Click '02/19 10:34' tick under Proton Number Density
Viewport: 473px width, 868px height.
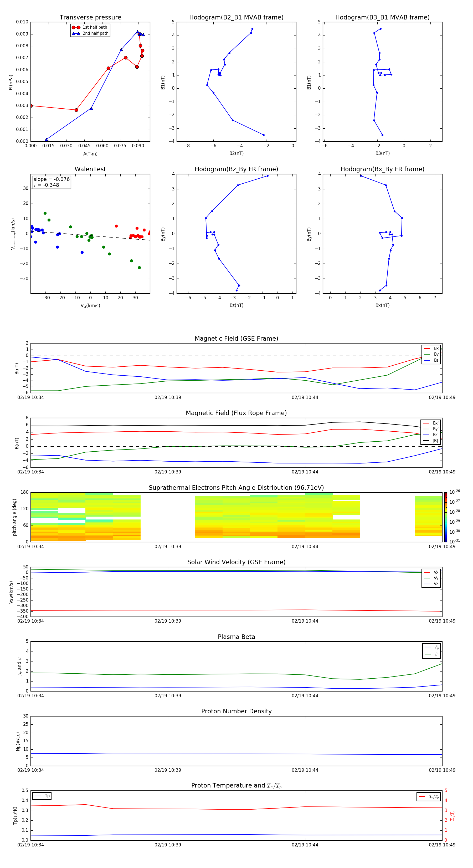tap(31, 770)
